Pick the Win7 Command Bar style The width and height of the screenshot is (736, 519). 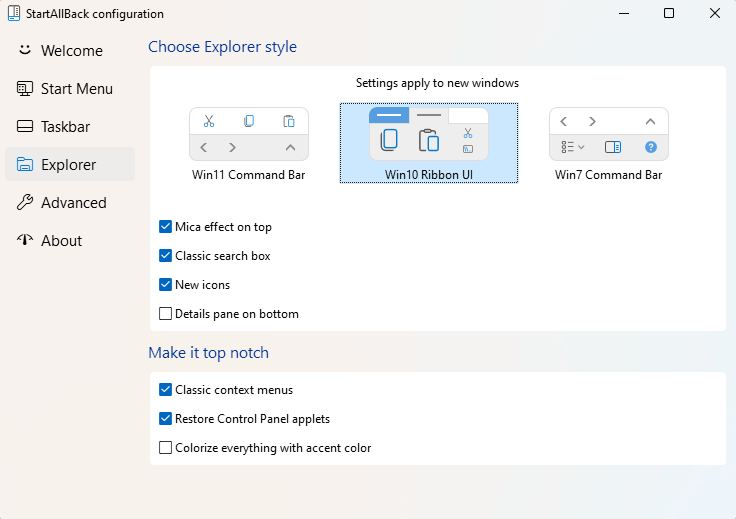point(608,135)
